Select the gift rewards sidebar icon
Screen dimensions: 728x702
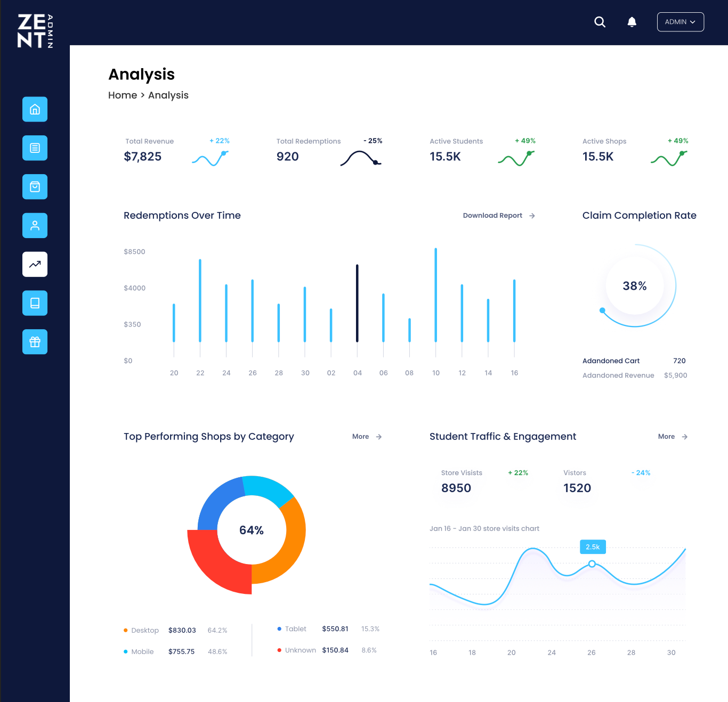[x=35, y=342]
